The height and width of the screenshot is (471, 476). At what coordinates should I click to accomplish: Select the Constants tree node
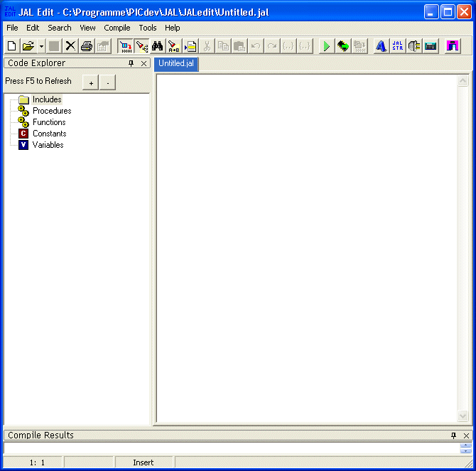[50, 134]
